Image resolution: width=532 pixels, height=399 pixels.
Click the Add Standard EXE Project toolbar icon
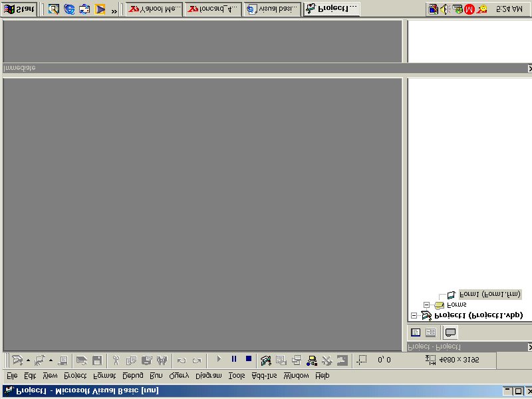(x=17, y=360)
